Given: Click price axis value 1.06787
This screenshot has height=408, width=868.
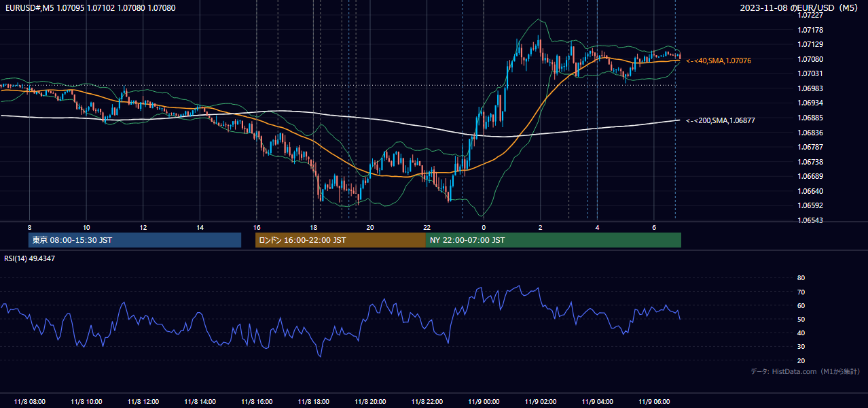Looking at the screenshot, I should coord(810,147).
